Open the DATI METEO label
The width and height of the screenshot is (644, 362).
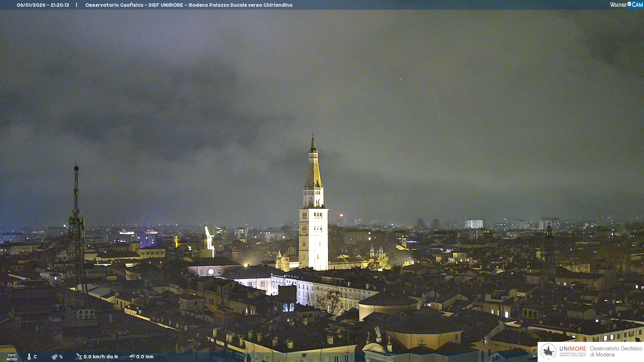[x=12, y=357]
